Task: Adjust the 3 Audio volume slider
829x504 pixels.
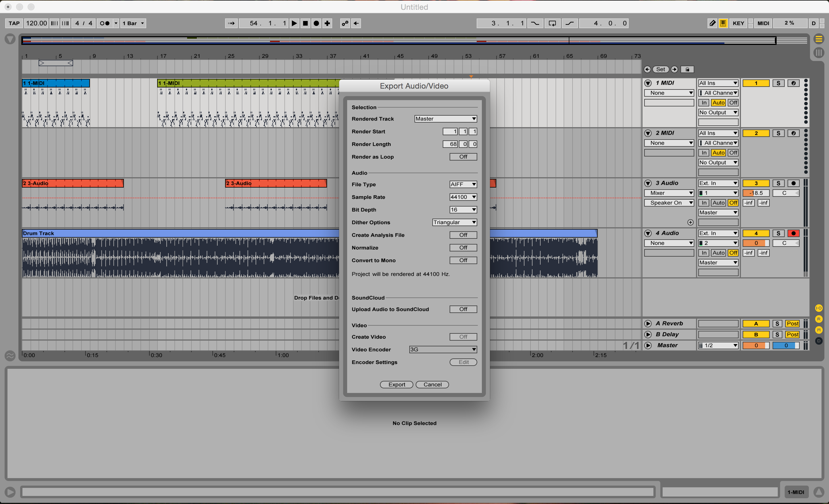Action: point(756,193)
